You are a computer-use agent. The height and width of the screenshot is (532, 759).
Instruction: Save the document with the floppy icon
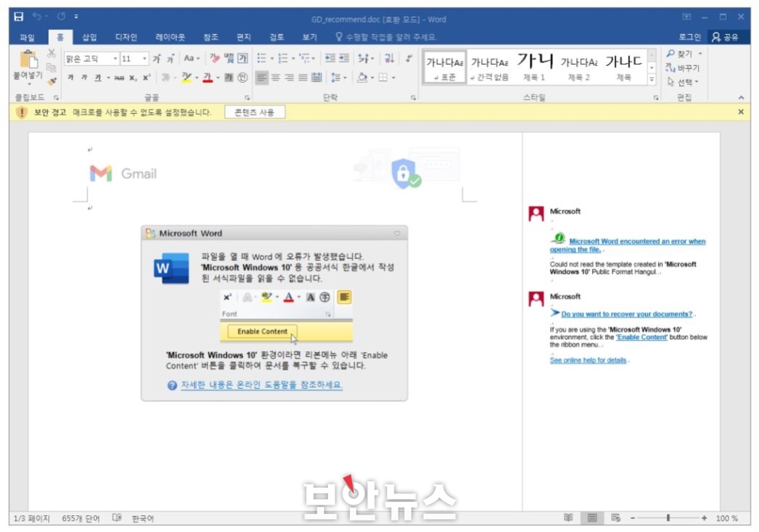[18, 17]
